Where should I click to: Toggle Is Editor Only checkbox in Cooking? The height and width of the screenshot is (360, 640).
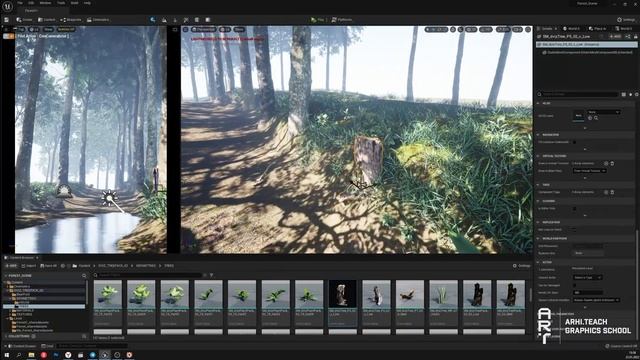click(575, 208)
